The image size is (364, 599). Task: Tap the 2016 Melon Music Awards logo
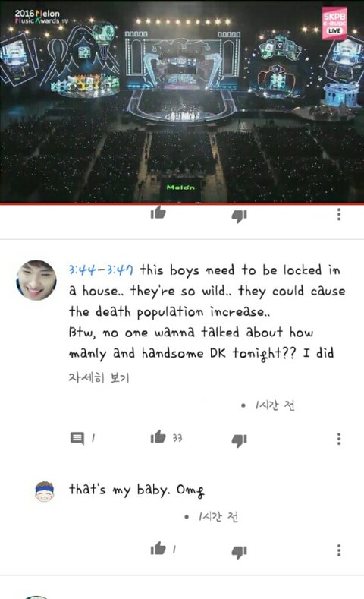click(x=39, y=17)
